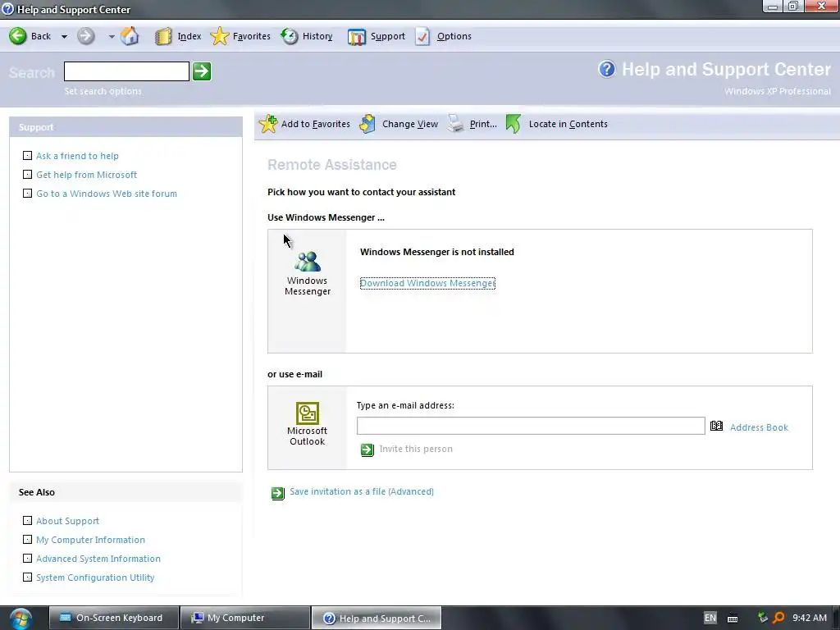Viewport: 840px width, 630px height.
Task: Click the keyboard tray icon
Action: tap(733, 619)
